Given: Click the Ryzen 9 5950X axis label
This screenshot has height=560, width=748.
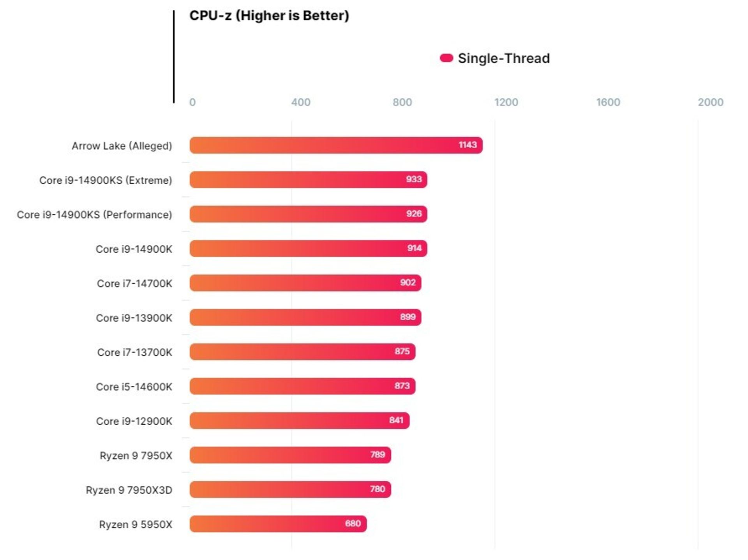Looking at the screenshot, I should [135, 525].
